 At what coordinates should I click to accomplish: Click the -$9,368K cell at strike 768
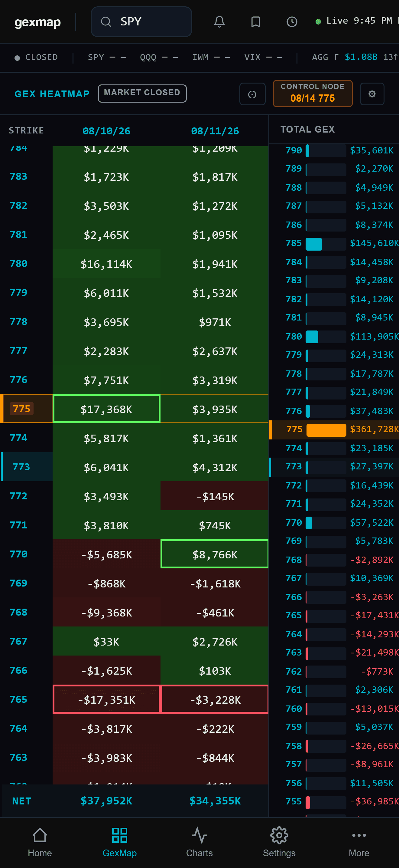pyautogui.click(x=106, y=612)
